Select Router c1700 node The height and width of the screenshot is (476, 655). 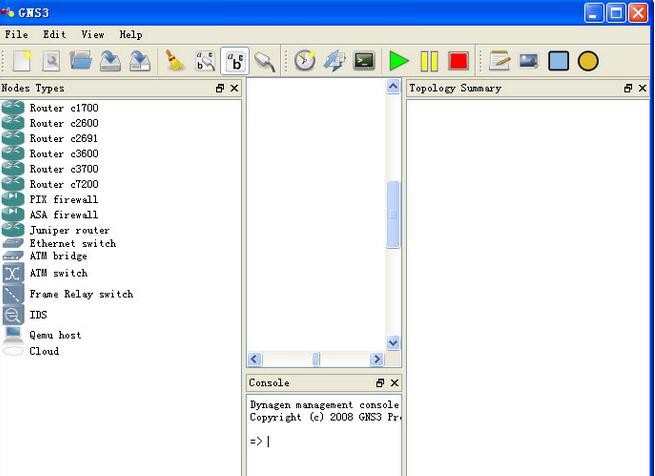[x=64, y=108]
